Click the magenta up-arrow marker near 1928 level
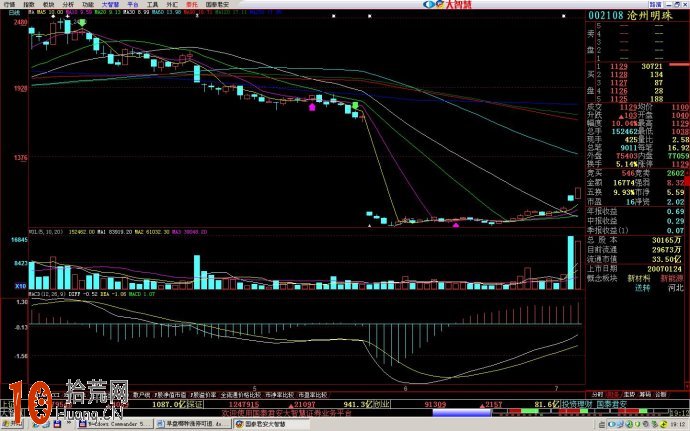This screenshot has height=431, width=690. 312,107
